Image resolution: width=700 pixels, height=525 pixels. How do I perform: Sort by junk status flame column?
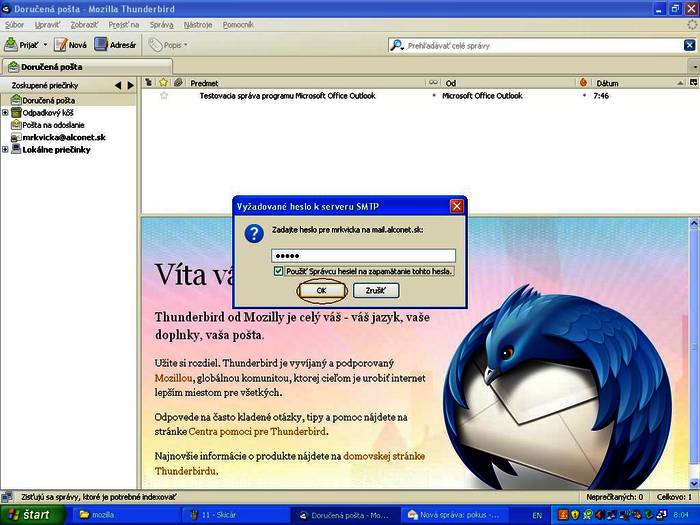click(583, 83)
